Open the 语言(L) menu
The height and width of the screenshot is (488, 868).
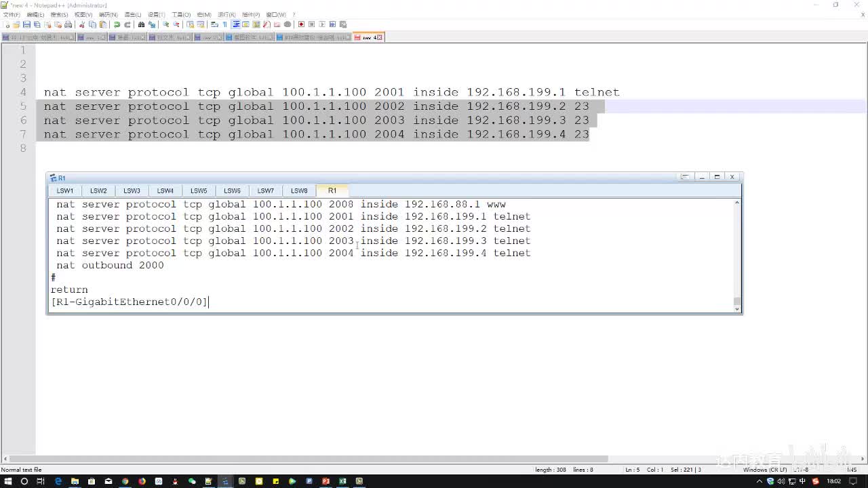132,14
